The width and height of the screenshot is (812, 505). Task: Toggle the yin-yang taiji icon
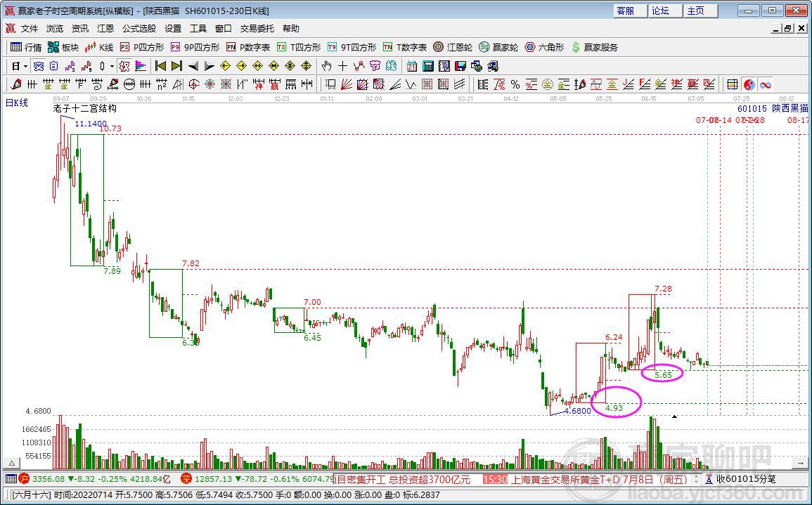pos(749,84)
